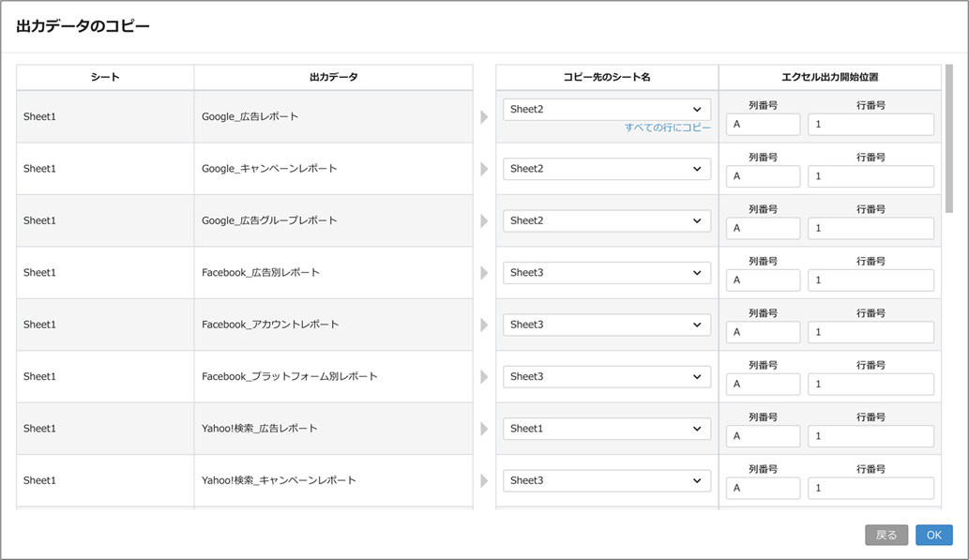The image size is (969, 560).
Task: Click the 戻る button
Action: pos(886,535)
